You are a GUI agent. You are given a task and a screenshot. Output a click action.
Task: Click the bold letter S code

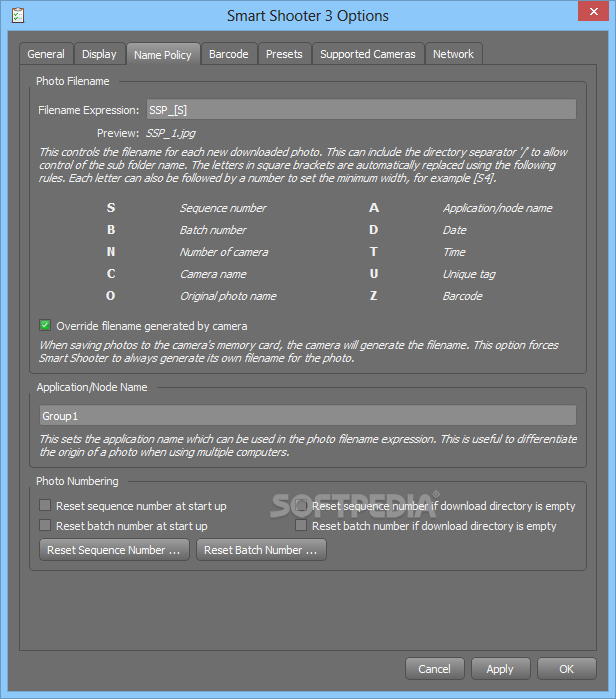coord(111,208)
